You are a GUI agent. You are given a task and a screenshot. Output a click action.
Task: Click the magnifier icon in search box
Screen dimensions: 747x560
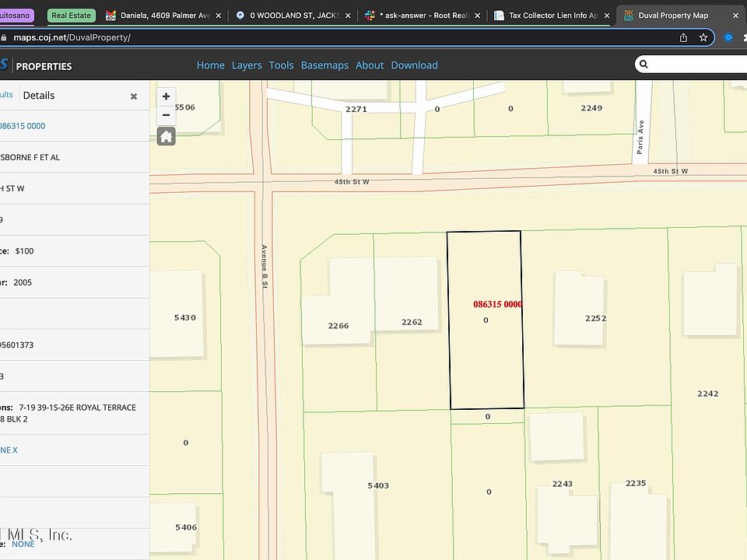pyautogui.click(x=644, y=65)
